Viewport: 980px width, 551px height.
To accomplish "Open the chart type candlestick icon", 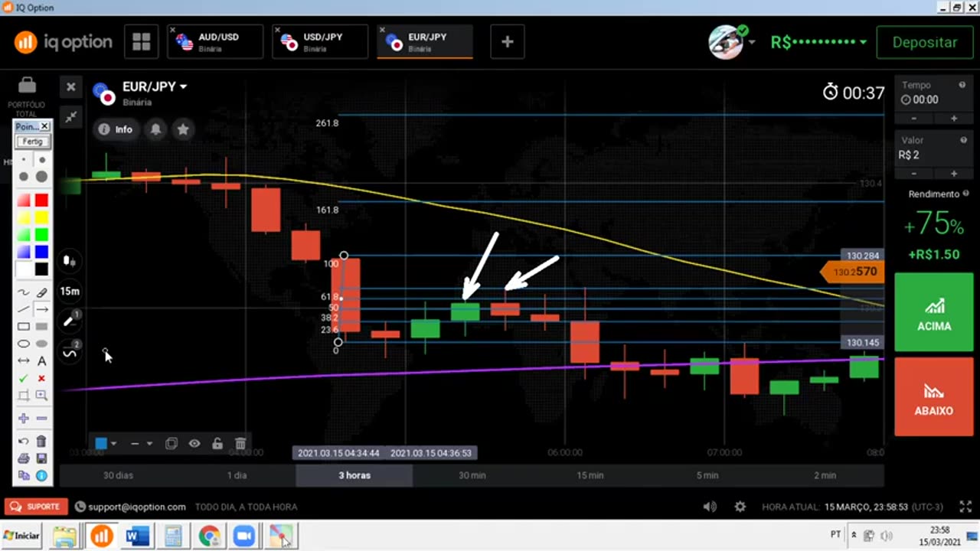I will 70,260.
